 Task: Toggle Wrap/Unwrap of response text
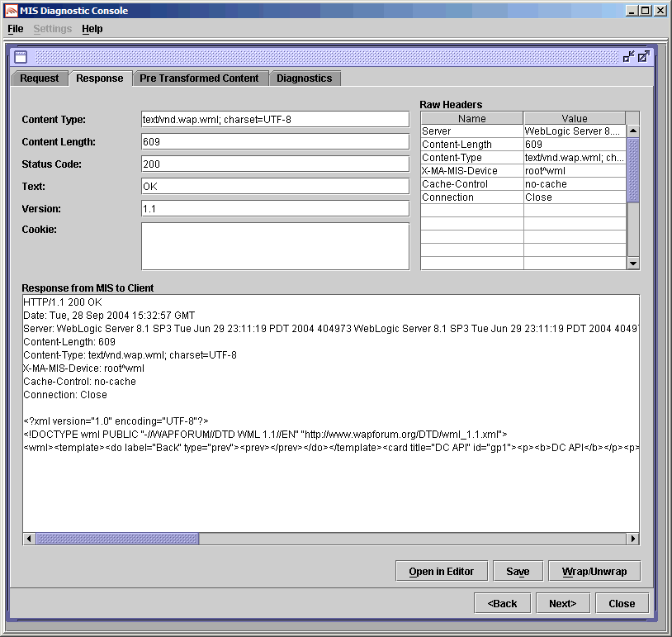[x=594, y=572]
